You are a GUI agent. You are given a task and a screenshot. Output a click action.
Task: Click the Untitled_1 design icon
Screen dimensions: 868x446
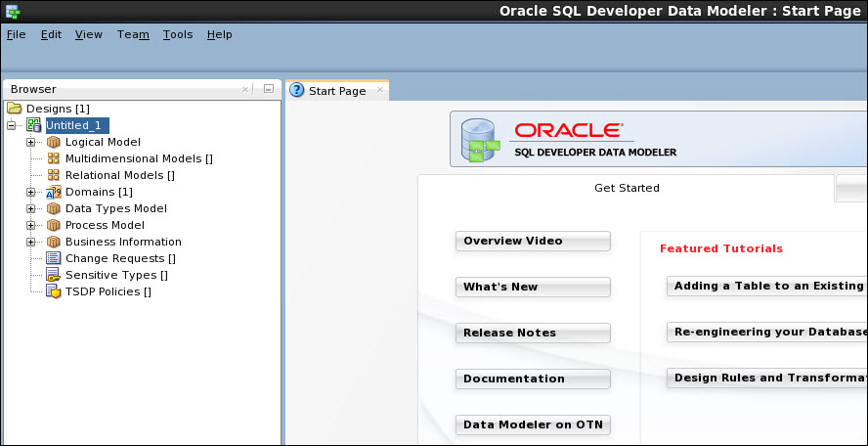34,125
